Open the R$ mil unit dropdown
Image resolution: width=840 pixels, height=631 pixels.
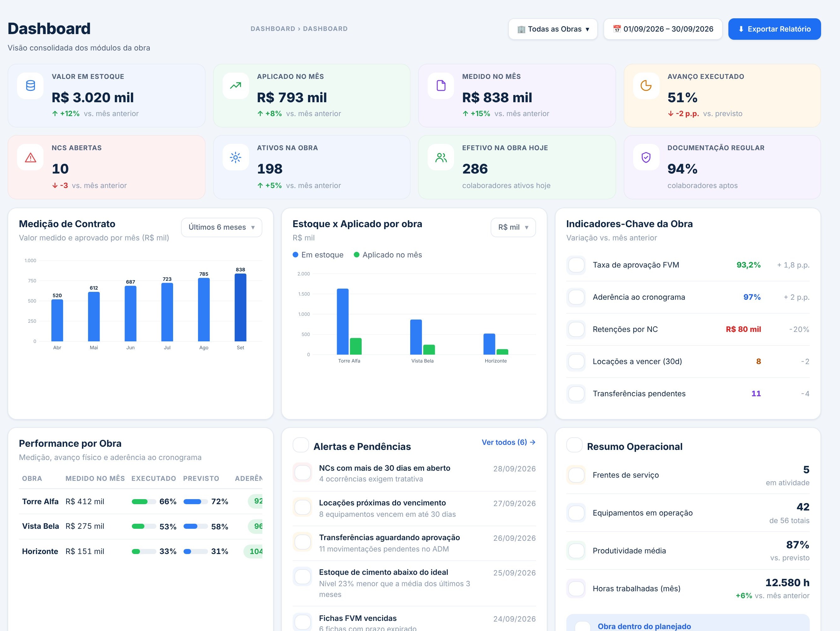[513, 227]
